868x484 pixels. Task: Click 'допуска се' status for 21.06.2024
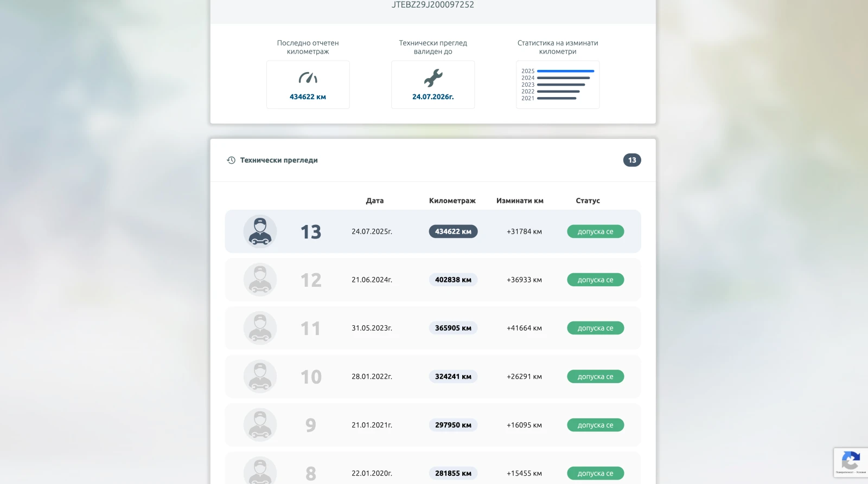coord(595,280)
